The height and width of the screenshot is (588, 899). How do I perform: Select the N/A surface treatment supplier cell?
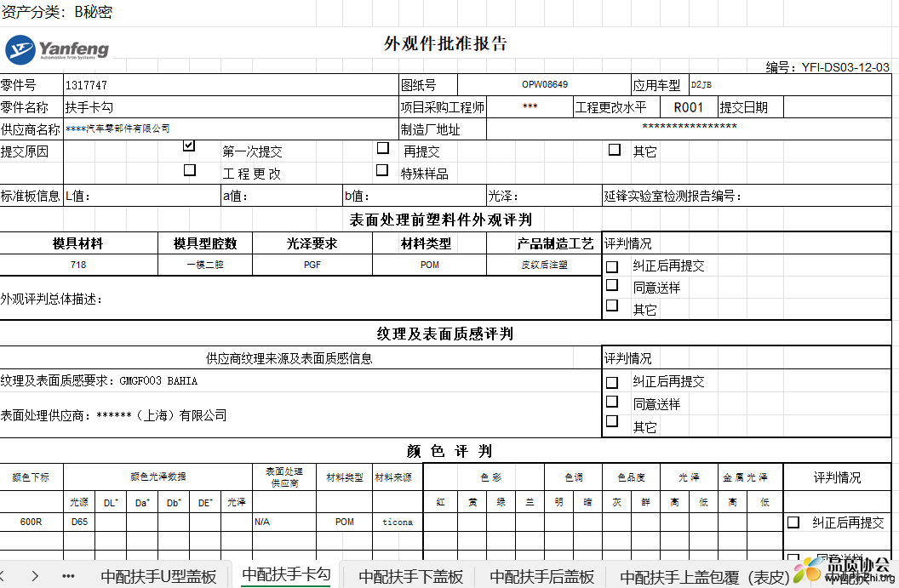pyautogui.click(x=284, y=522)
